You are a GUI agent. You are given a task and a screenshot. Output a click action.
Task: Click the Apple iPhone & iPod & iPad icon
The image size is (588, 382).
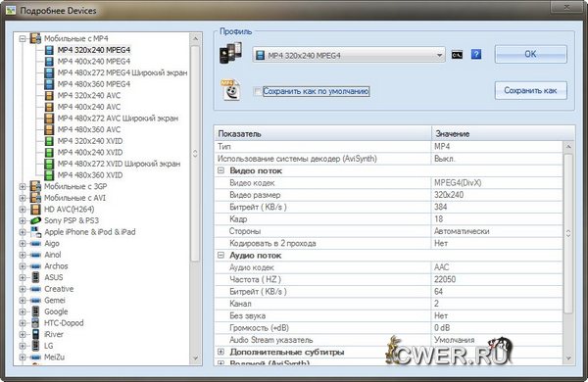(x=35, y=232)
